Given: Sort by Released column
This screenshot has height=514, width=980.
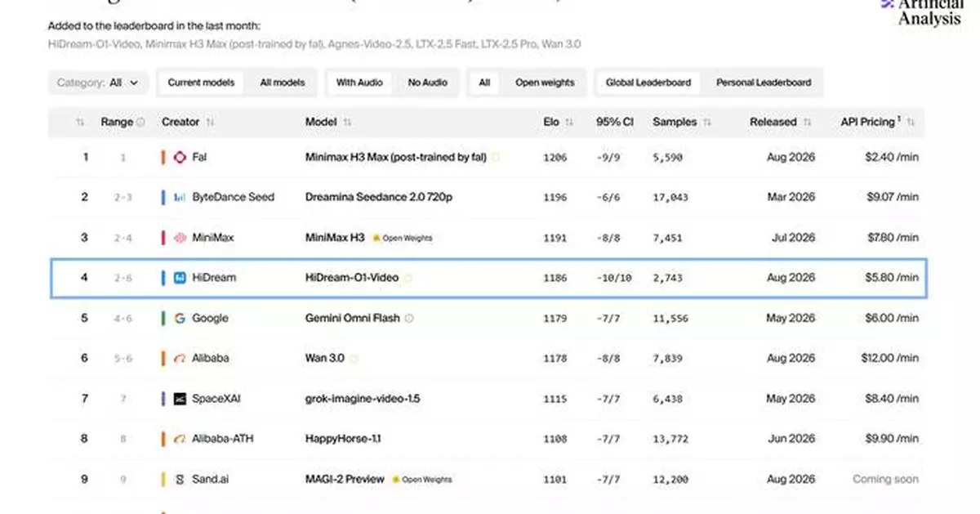Looking at the screenshot, I should point(807,122).
